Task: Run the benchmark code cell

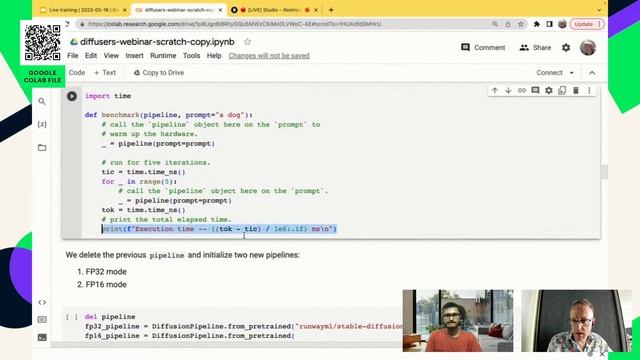Action: [72, 96]
